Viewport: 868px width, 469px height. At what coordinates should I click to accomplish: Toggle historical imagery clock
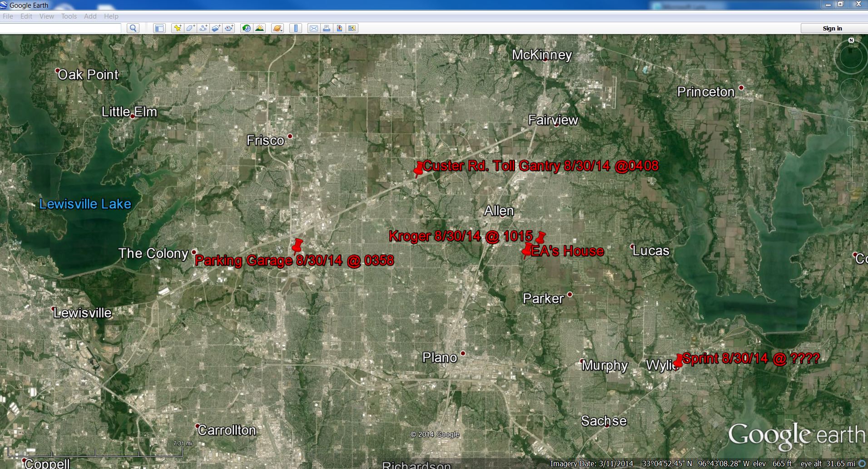pyautogui.click(x=247, y=28)
